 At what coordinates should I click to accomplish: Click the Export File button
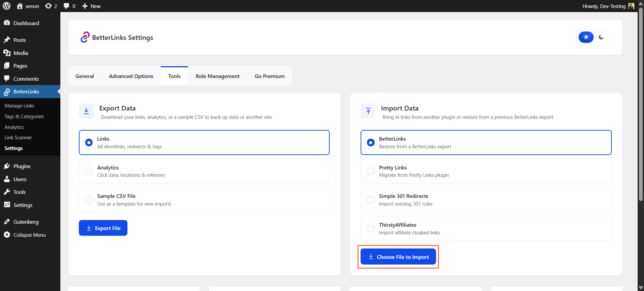click(x=103, y=228)
